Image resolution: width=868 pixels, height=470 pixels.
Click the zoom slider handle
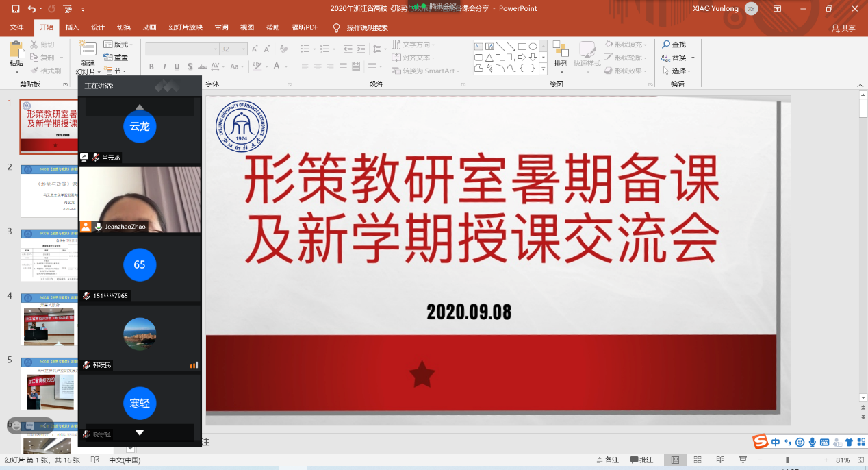pos(788,460)
